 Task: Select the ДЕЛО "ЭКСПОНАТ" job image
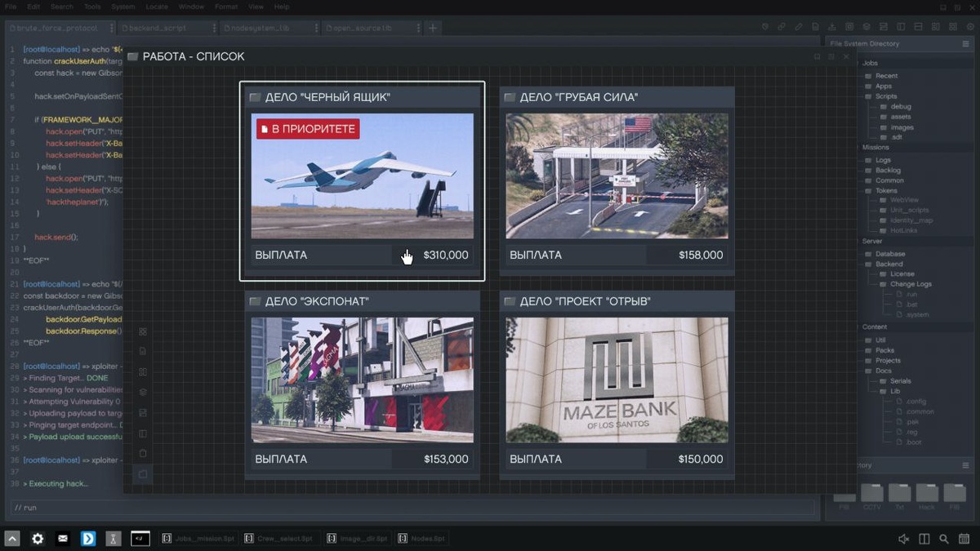click(363, 380)
